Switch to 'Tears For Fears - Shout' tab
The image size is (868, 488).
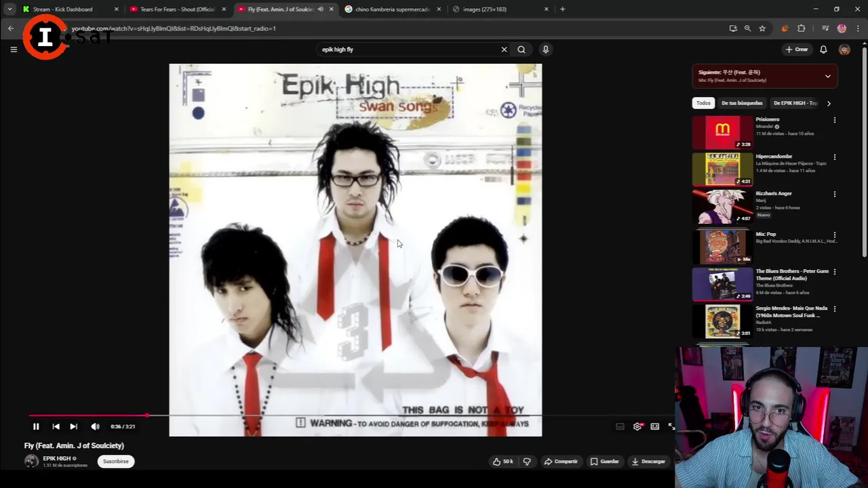click(178, 9)
